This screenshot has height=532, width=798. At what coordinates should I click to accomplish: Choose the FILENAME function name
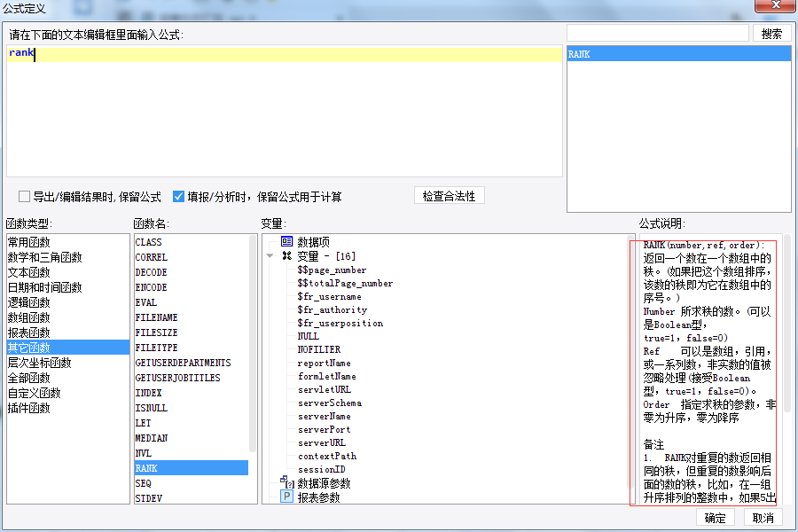(x=192, y=317)
